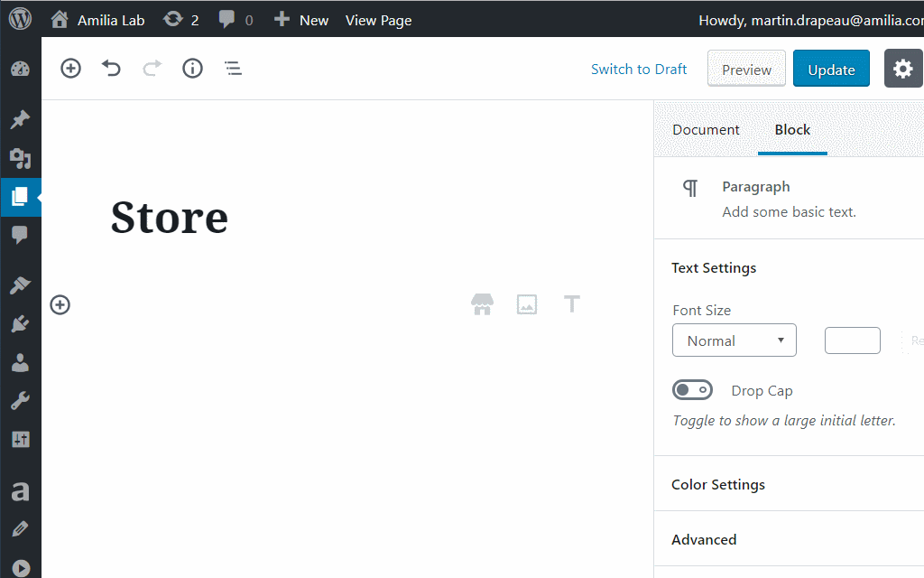
Task: Select the Block tab
Action: click(x=792, y=130)
